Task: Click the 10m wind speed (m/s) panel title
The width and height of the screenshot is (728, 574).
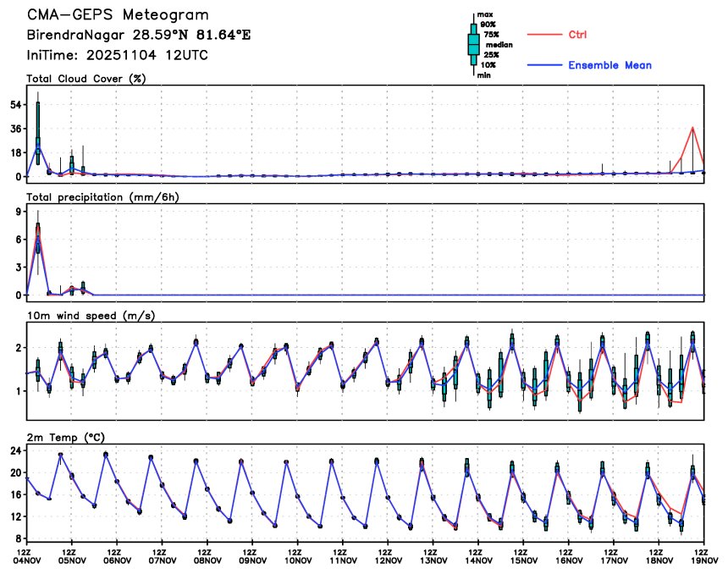Action: pos(91,315)
